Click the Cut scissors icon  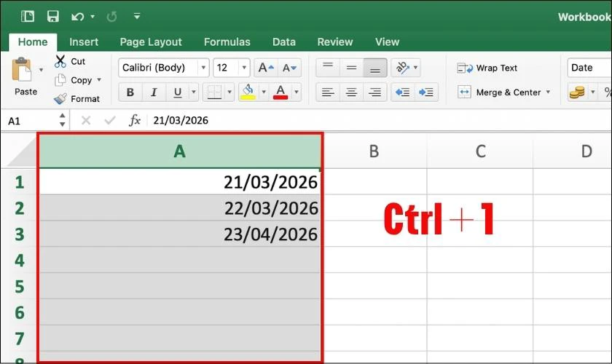pyautogui.click(x=60, y=61)
